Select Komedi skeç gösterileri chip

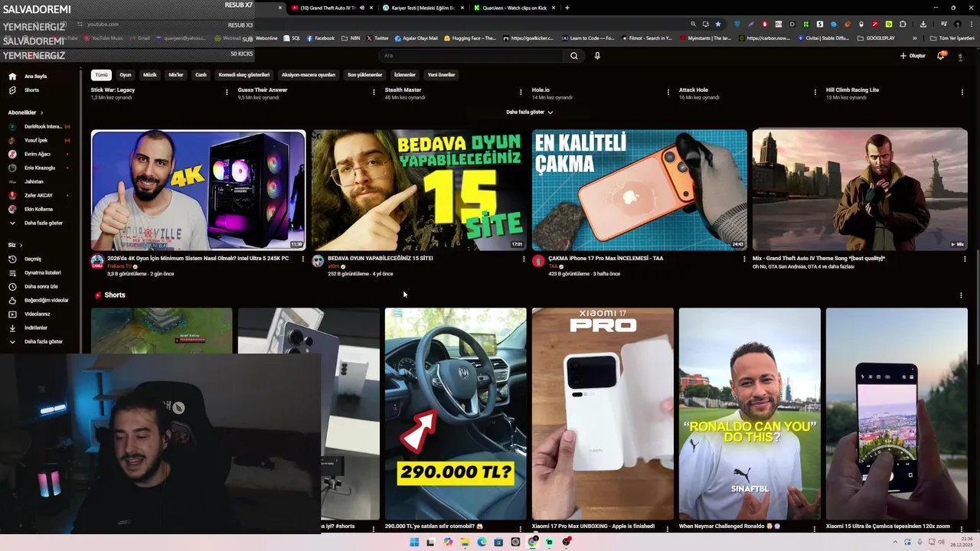244,75
